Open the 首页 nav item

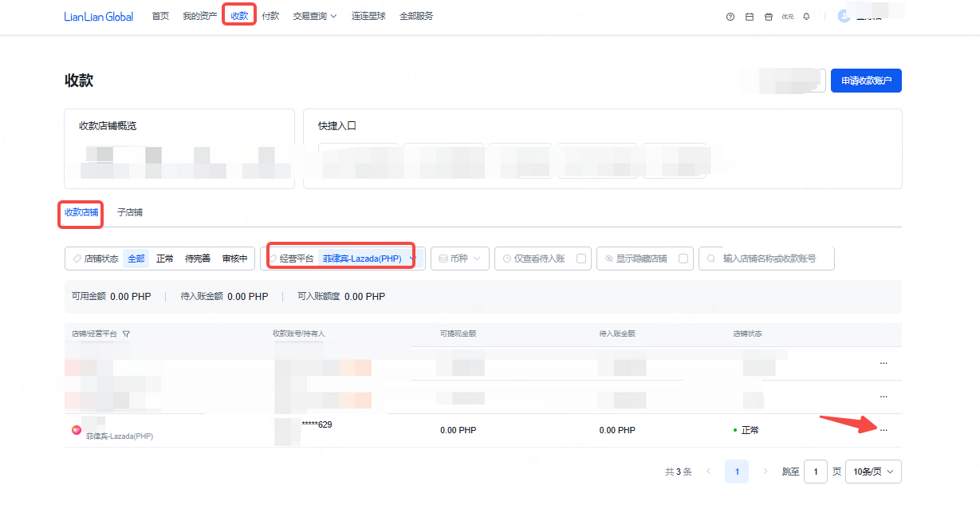[160, 16]
